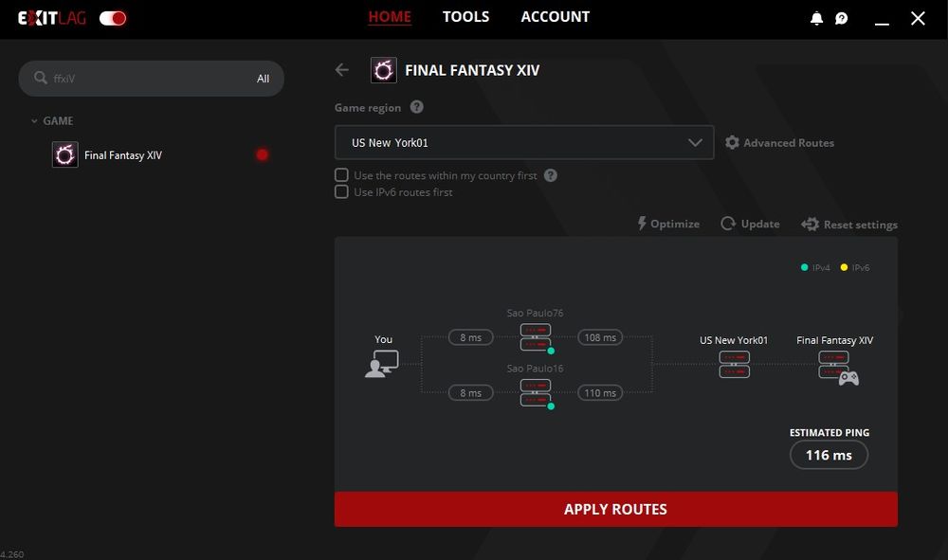Open help icon for country routes option
Image resolution: width=948 pixels, height=560 pixels.
point(550,175)
